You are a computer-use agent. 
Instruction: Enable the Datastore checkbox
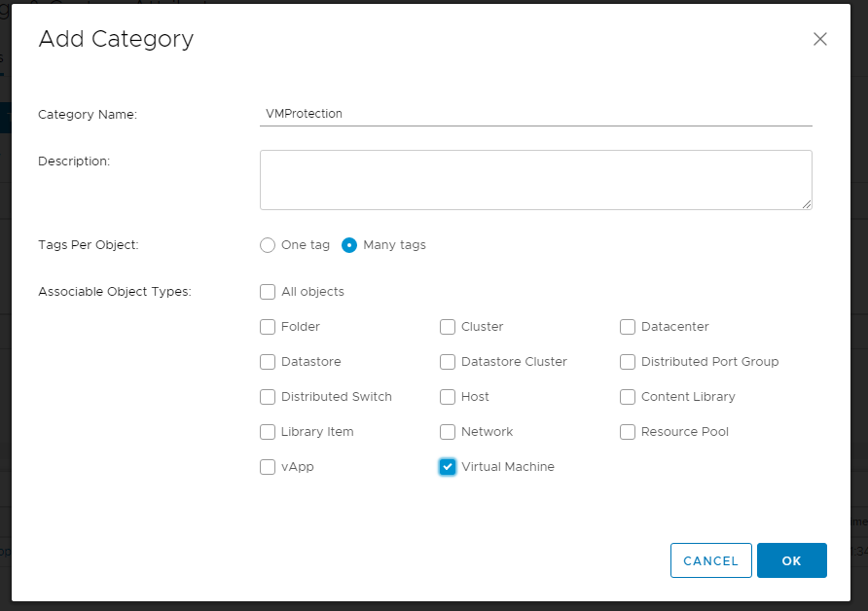[x=268, y=361]
